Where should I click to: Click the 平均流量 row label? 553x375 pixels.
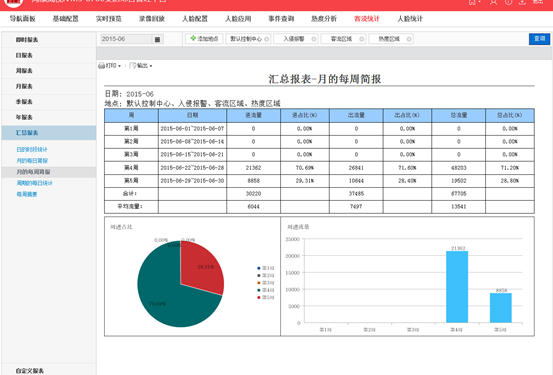point(131,207)
